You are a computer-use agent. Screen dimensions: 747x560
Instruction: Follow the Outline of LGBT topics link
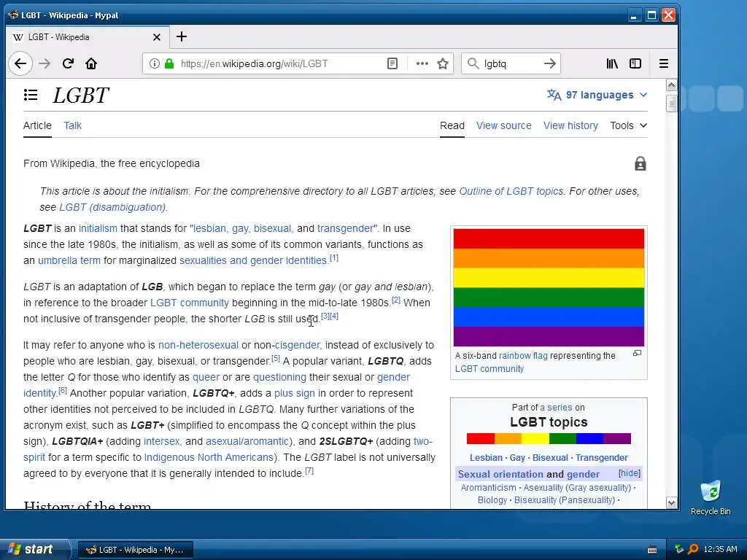(x=511, y=191)
